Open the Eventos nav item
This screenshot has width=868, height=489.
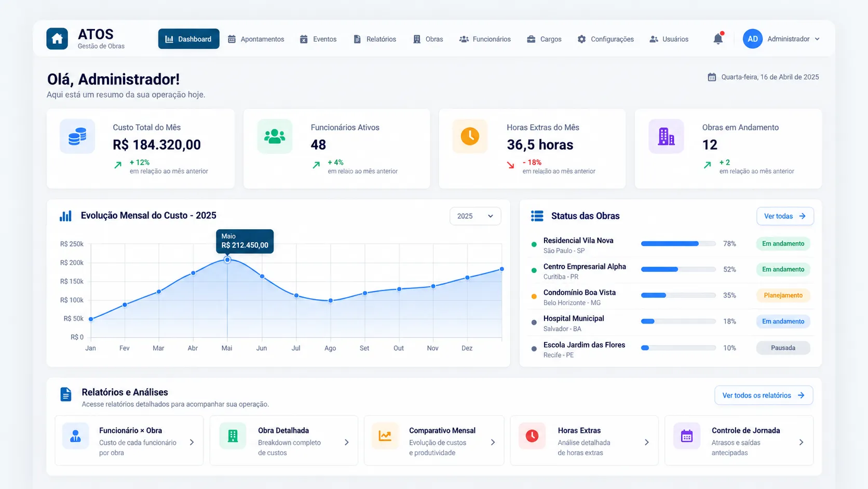[318, 39]
